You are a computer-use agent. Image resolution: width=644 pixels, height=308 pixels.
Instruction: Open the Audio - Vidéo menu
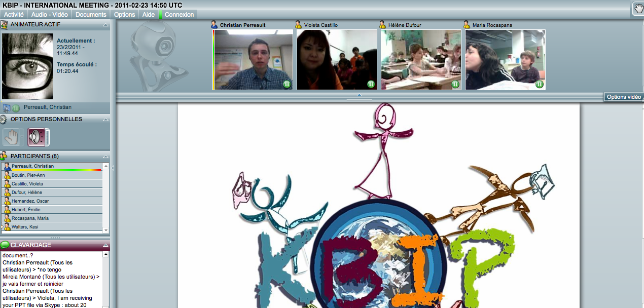click(49, 15)
